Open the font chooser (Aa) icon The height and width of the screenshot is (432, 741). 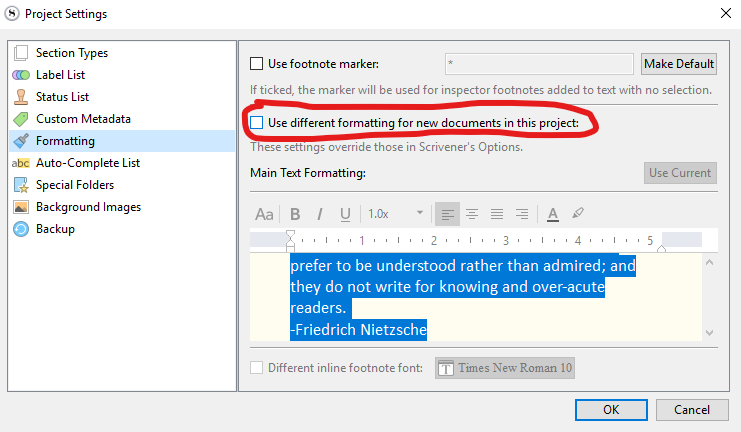pos(265,213)
